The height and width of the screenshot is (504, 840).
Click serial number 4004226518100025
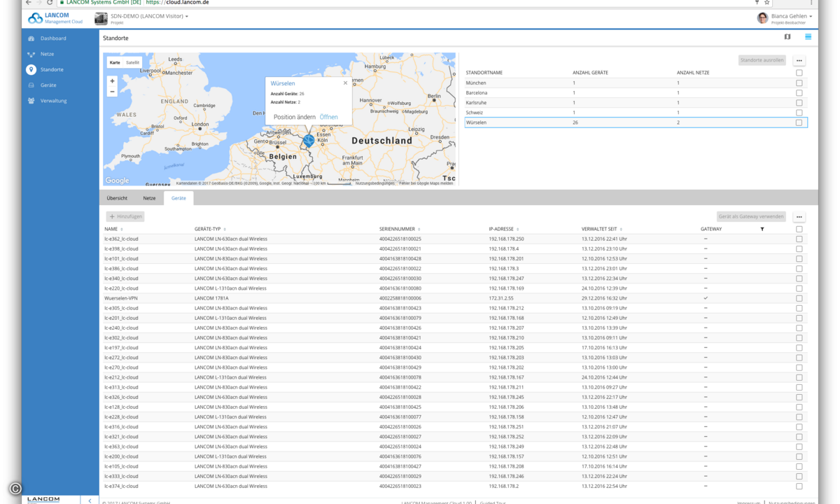point(400,239)
